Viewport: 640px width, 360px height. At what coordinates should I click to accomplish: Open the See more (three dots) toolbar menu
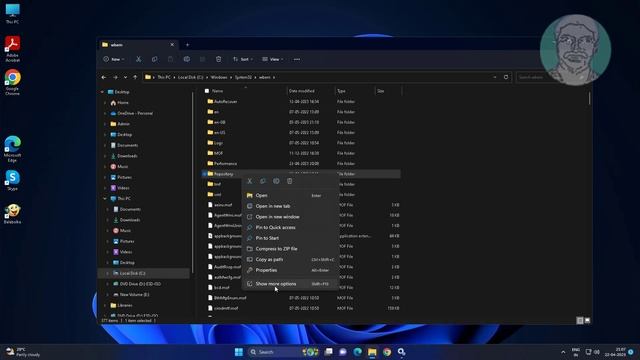tap(297, 59)
